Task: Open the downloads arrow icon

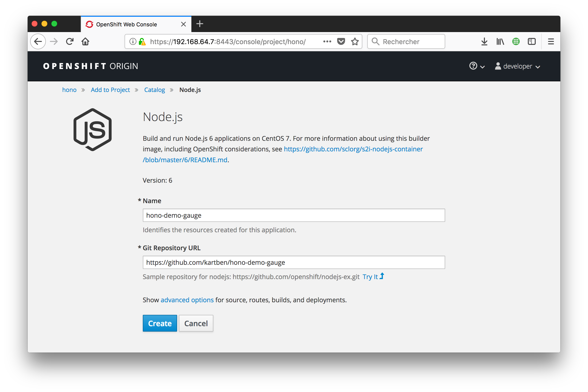Action: point(484,41)
